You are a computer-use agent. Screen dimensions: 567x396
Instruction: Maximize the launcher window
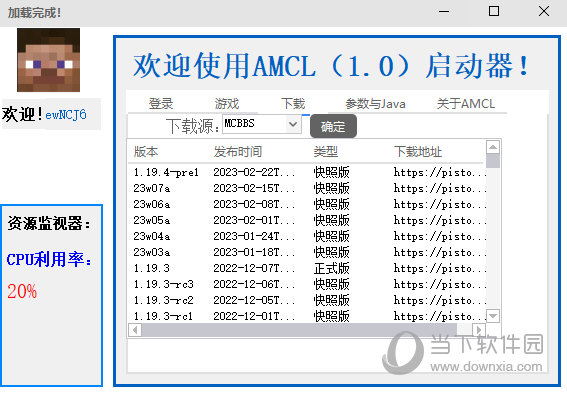point(494,12)
